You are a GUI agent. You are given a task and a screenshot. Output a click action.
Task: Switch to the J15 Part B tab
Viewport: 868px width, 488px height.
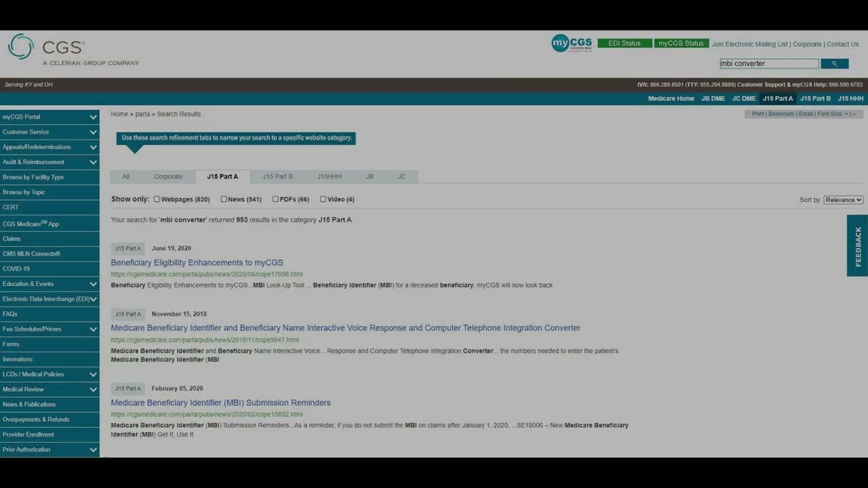pyautogui.click(x=277, y=177)
